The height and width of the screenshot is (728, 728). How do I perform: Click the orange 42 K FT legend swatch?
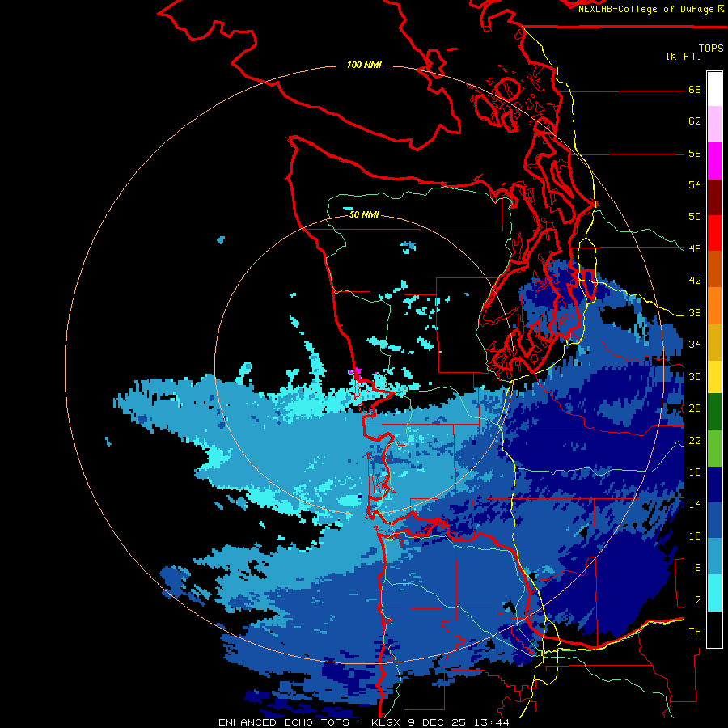coord(714,306)
